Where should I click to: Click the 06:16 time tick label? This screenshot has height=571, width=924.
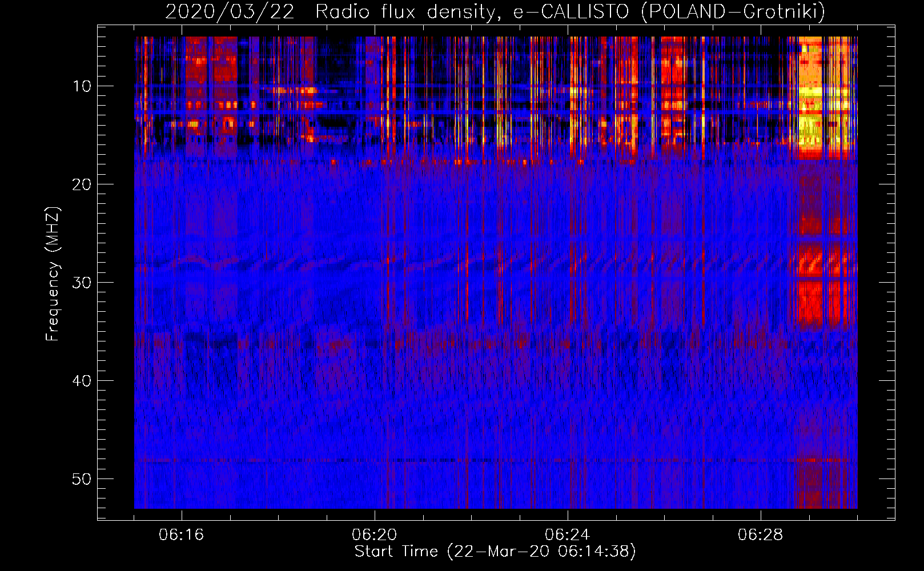182,535
